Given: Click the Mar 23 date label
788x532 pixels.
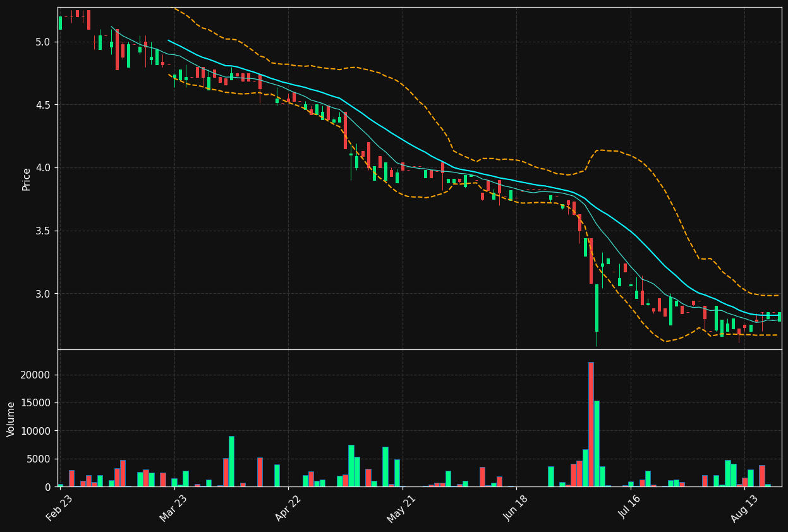Looking at the screenshot, I should pyautogui.click(x=173, y=507).
